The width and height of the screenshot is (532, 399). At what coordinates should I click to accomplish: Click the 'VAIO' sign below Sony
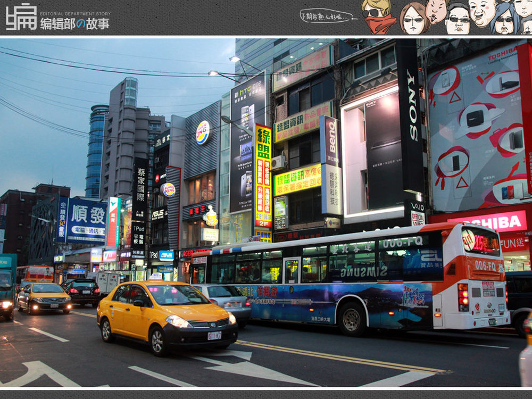(418, 206)
